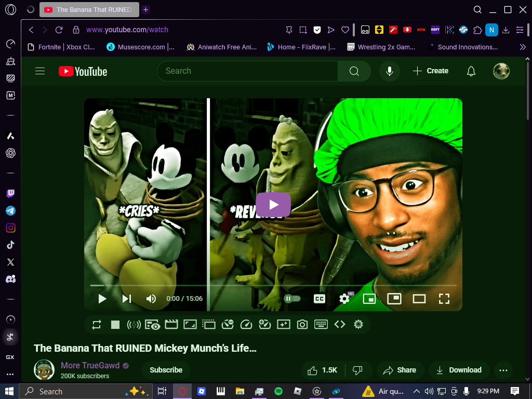Open the Musescore.com bookmark

tap(140, 47)
